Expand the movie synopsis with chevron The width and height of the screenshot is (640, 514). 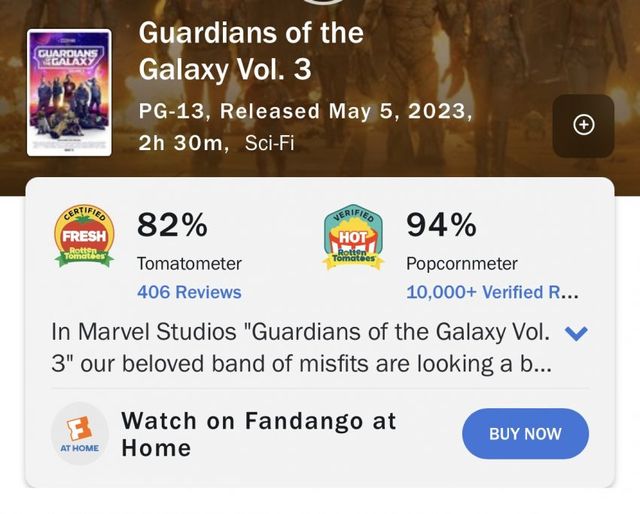(x=575, y=333)
